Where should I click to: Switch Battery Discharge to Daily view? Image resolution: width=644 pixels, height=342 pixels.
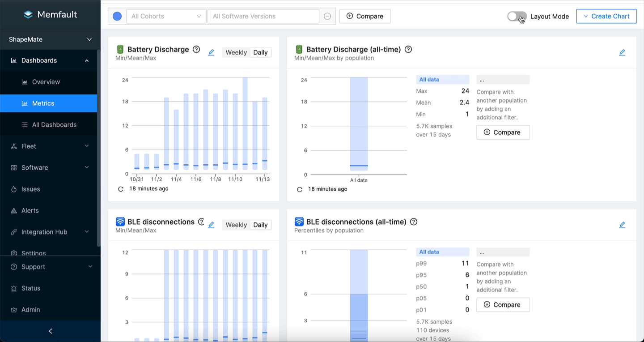[x=260, y=52]
